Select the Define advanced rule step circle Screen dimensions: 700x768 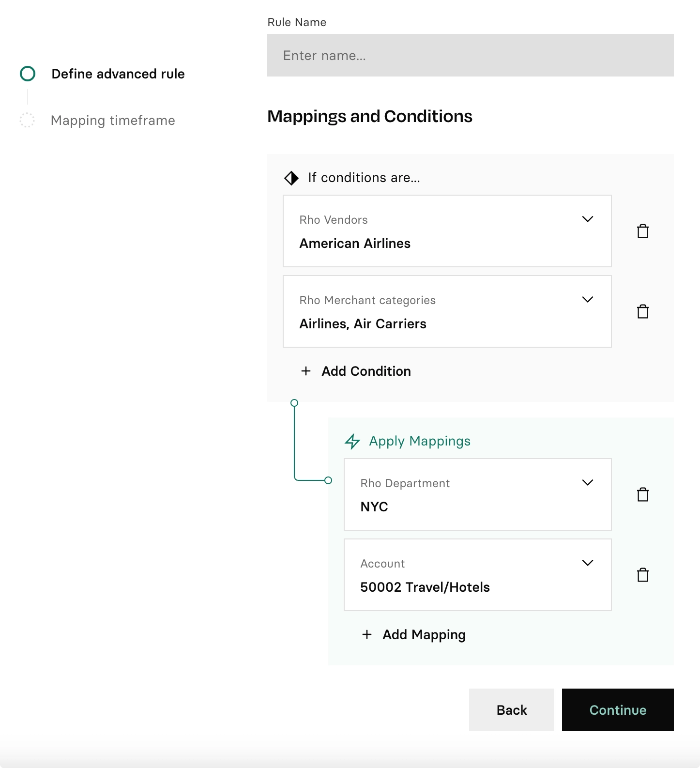click(x=28, y=74)
